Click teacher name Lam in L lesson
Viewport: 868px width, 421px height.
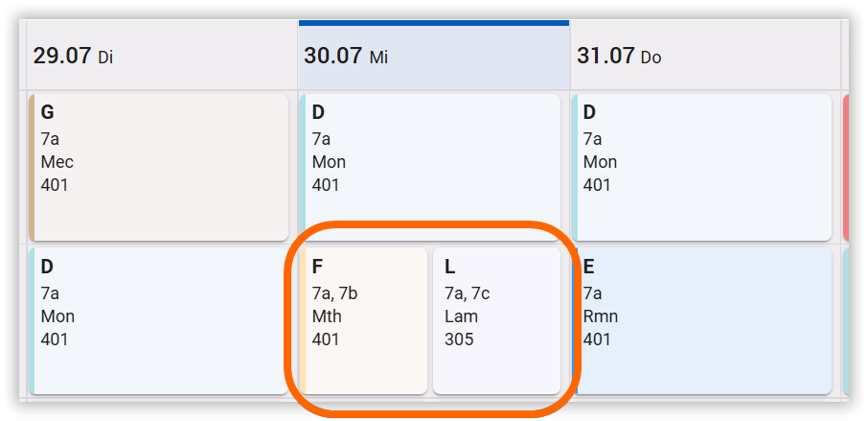click(x=461, y=316)
